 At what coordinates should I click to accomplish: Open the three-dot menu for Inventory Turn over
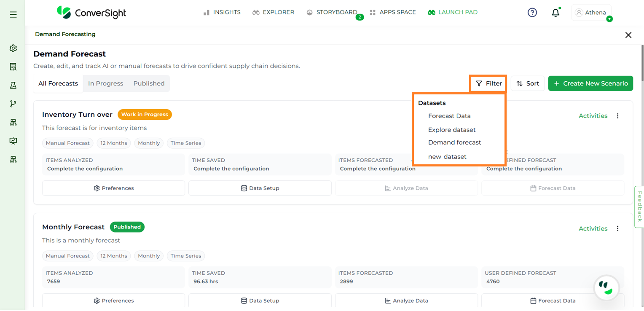coord(617,116)
